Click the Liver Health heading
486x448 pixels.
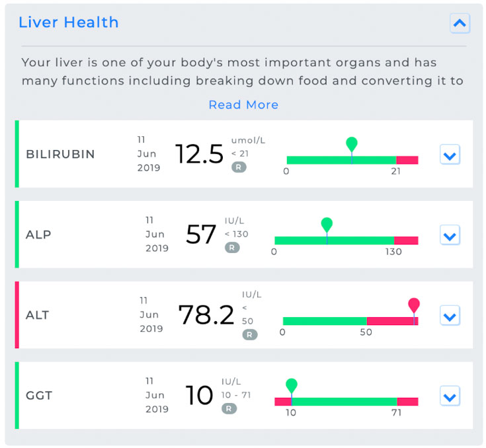pyautogui.click(x=69, y=22)
